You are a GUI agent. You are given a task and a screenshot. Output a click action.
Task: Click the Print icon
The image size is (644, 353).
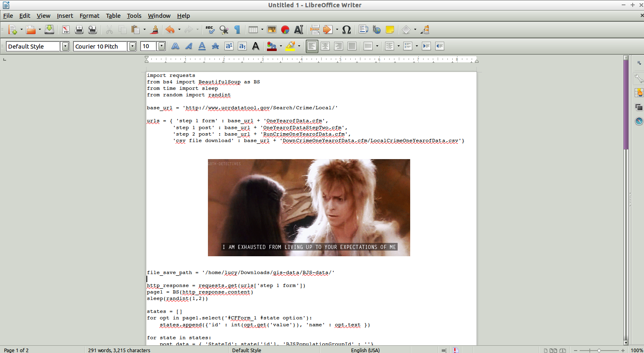[79, 30]
